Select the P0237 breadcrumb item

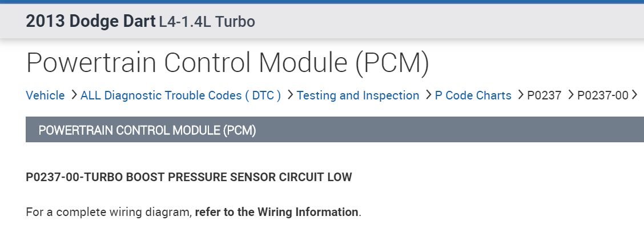[544, 95]
